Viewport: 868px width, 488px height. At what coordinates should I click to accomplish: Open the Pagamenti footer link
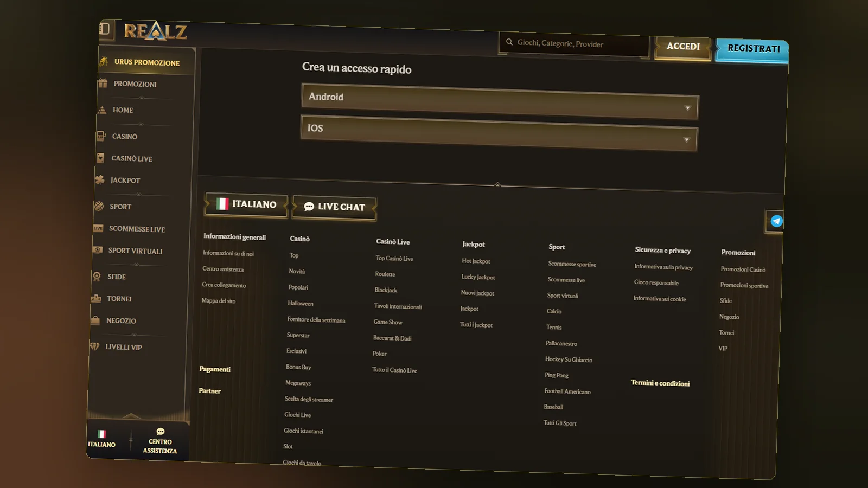point(215,369)
